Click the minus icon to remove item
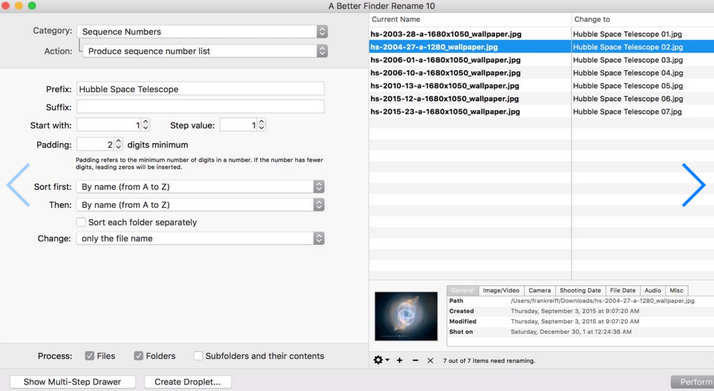This screenshot has width=714, height=391. click(415, 360)
